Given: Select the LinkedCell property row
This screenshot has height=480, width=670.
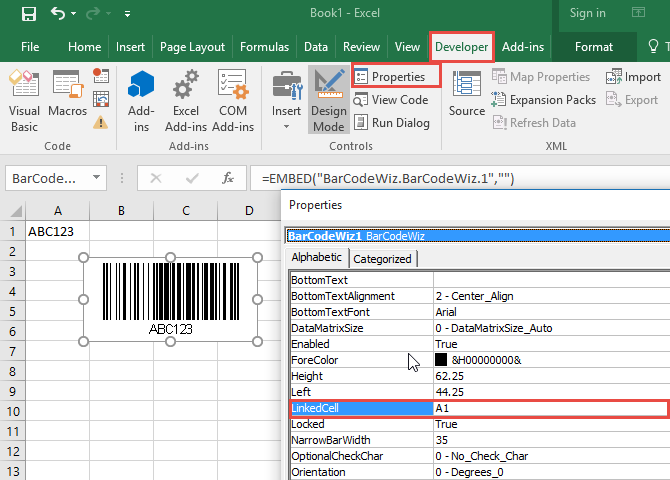Looking at the screenshot, I should [x=479, y=408].
